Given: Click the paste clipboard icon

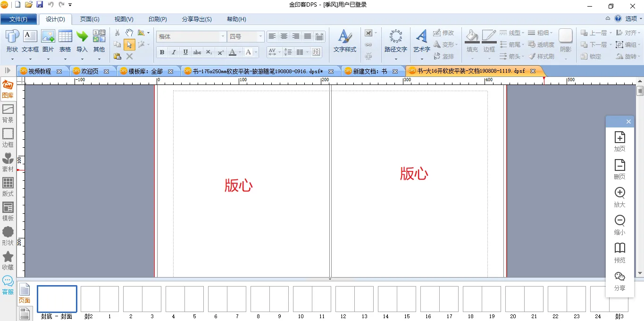Looking at the screenshot, I should [x=117, y=56].
